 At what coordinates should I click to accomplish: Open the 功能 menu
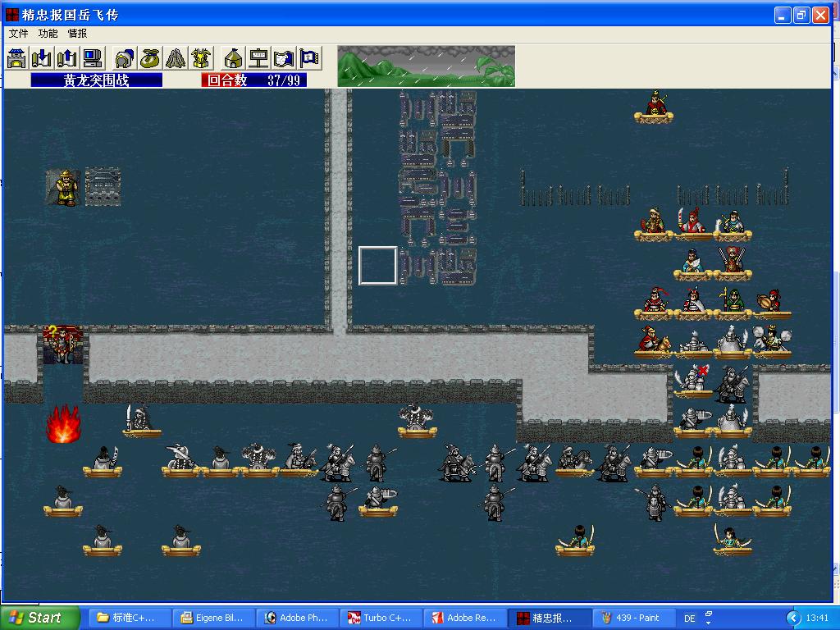click(x=48, y=33)
